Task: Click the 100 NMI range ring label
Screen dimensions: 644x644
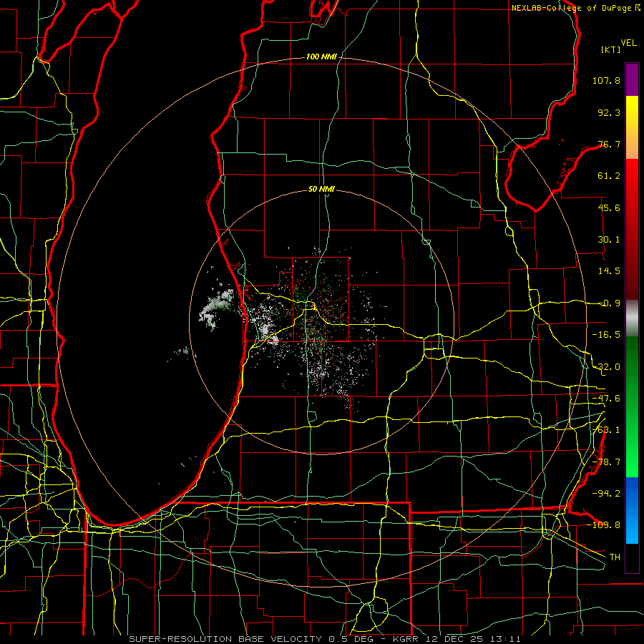Action: click(321, 57)
